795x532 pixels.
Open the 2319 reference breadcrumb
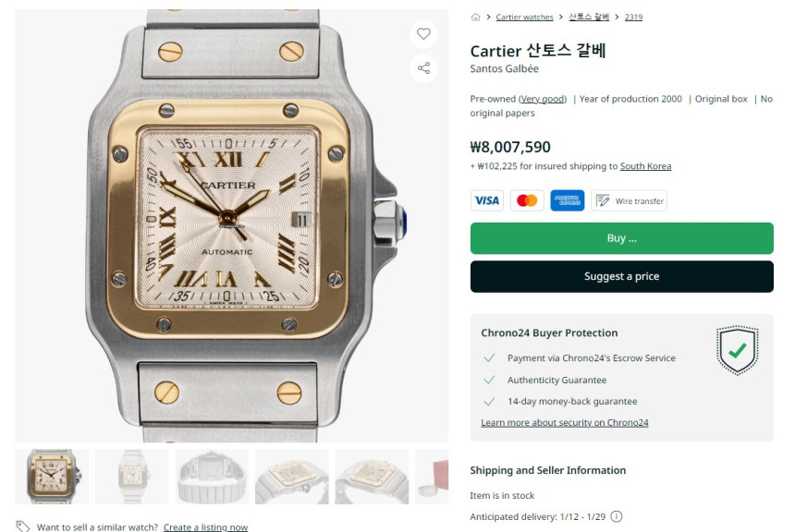coord(633,18)
